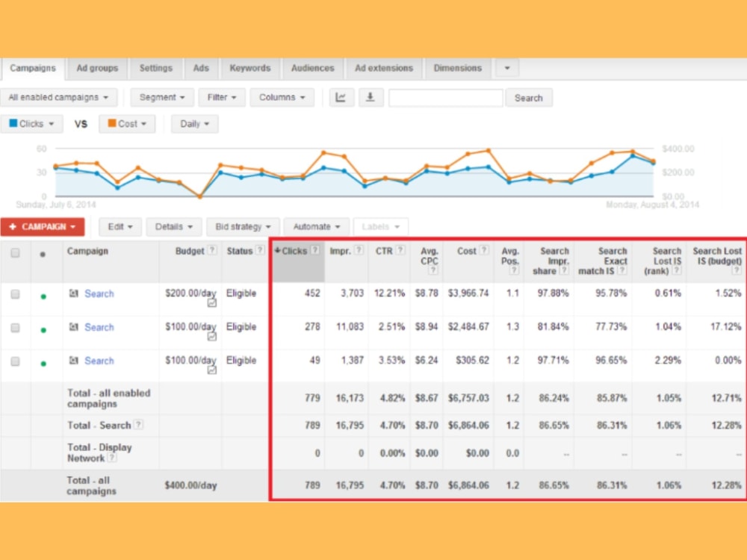This screenshot has width=747, height=560.
Task: Open help icon next to Cost header
Action: pos(484,250)
